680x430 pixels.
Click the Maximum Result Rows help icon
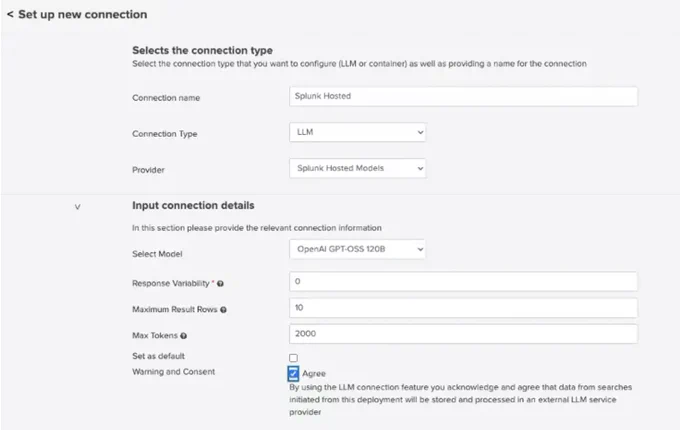coord(223,309)
